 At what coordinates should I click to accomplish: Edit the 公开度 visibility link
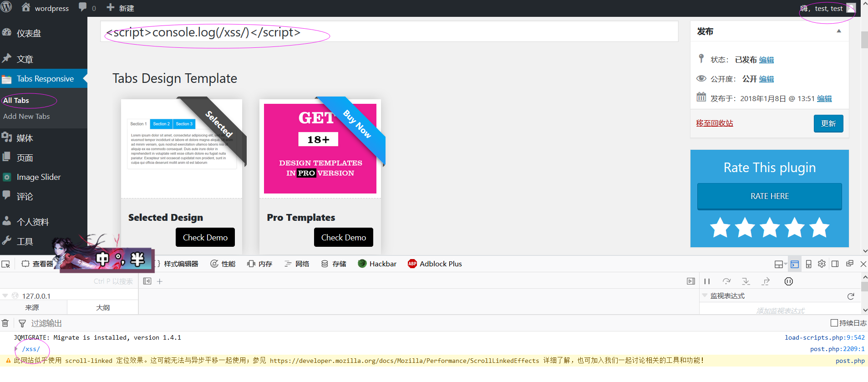pyautogui.click(x=766, y=79)
